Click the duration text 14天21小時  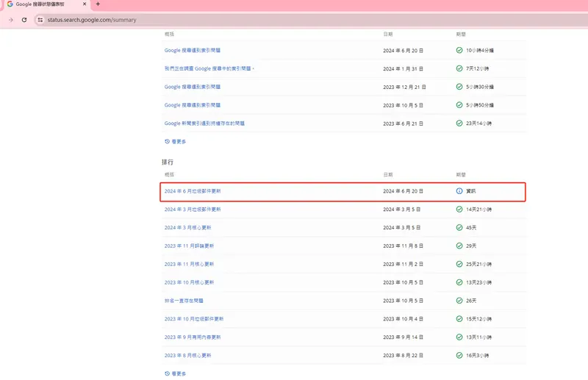click(478, 209)
